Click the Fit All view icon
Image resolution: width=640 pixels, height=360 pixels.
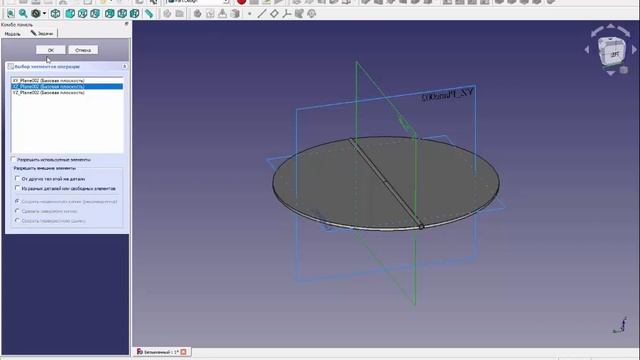tap(11, 14)
